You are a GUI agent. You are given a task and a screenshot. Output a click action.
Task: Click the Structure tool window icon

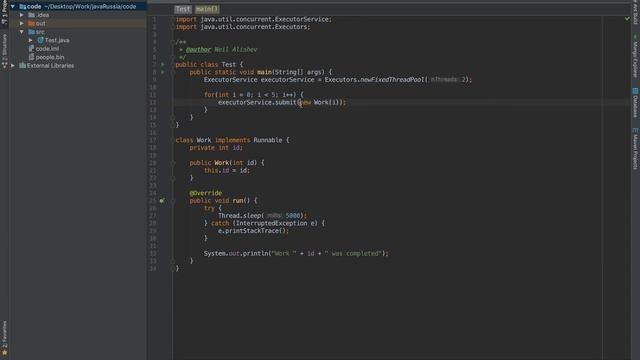coord(4,65)
